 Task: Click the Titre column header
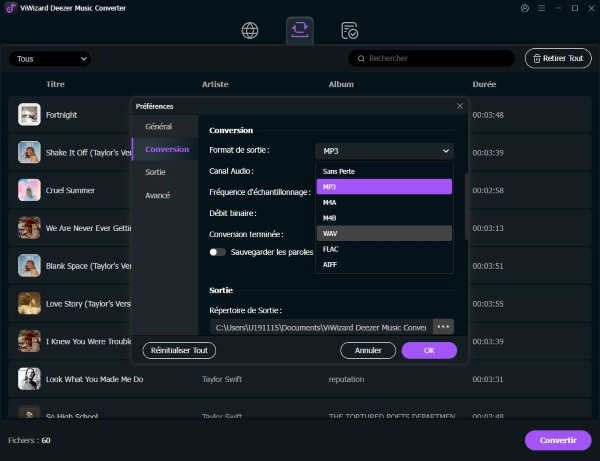click(55, 84)
